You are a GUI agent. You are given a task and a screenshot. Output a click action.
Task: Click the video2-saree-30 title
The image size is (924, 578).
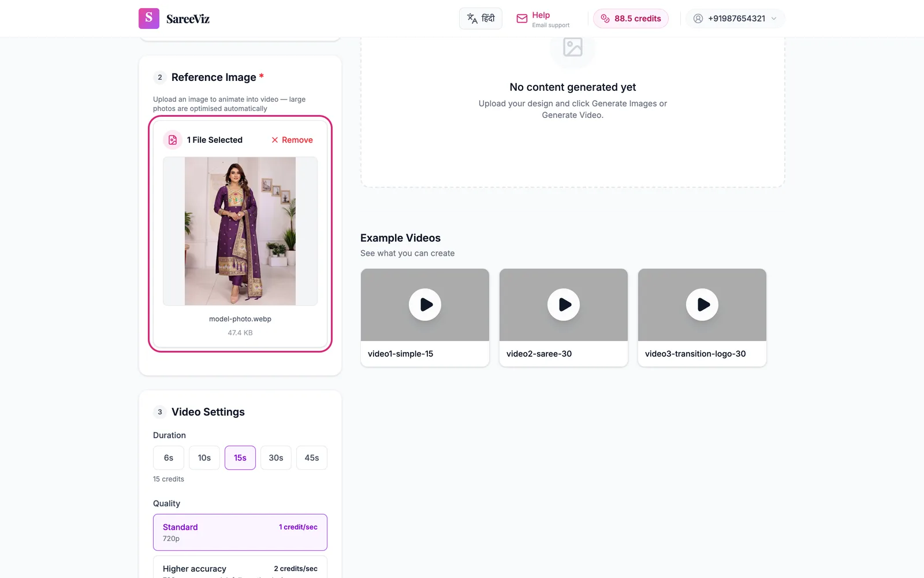coord(539,354)
